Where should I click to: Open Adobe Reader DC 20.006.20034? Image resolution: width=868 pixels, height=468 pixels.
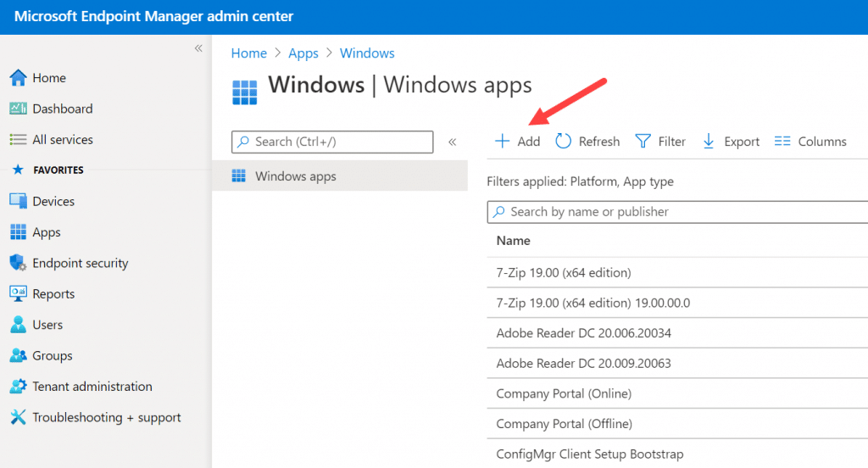pos(583,333)
